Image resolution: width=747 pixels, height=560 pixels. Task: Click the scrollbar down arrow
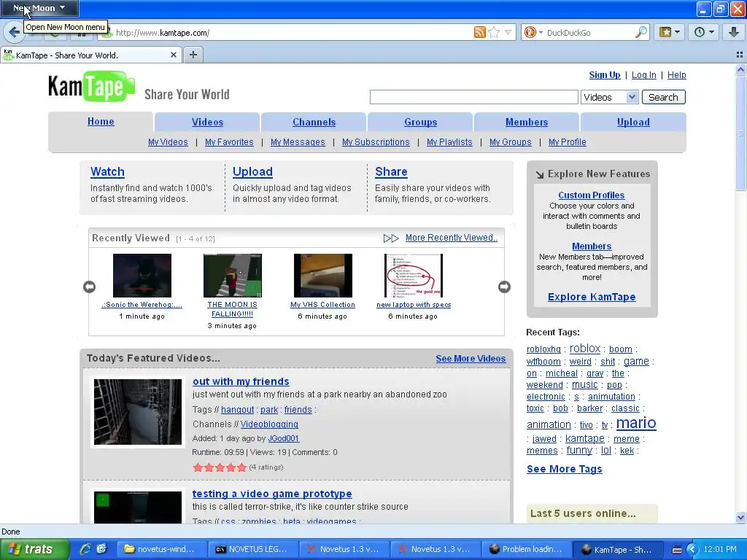pyautogui.click(x=741, y=518)
